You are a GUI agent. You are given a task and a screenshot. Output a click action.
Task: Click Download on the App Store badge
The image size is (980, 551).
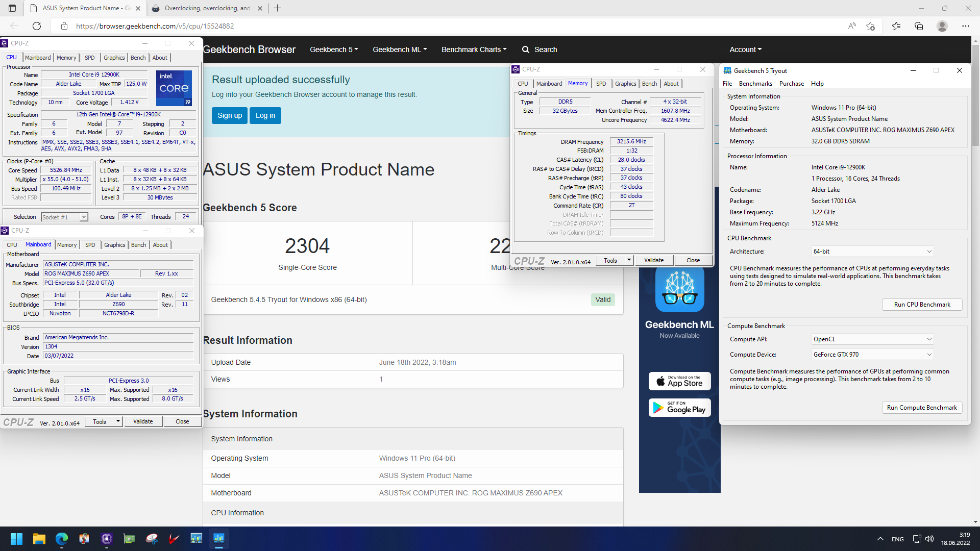[680, 381]
